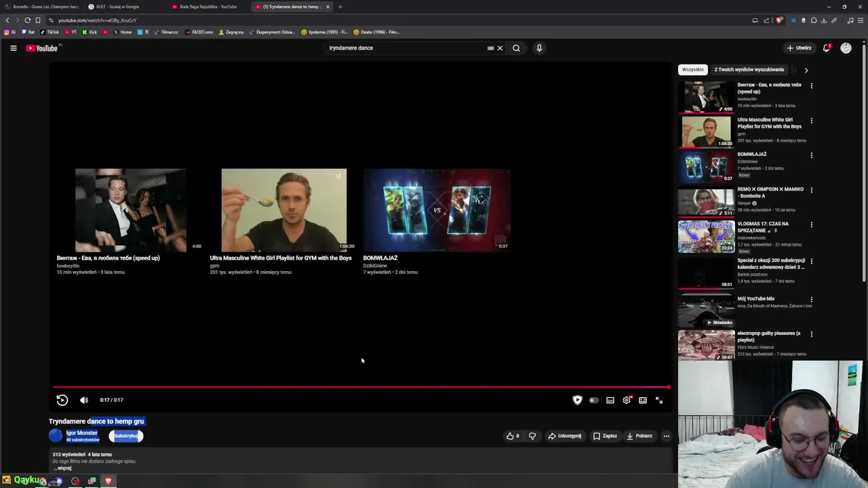Save video with Zapisz
This screenshot has width=868, height=488.
[x=605, y=436]
